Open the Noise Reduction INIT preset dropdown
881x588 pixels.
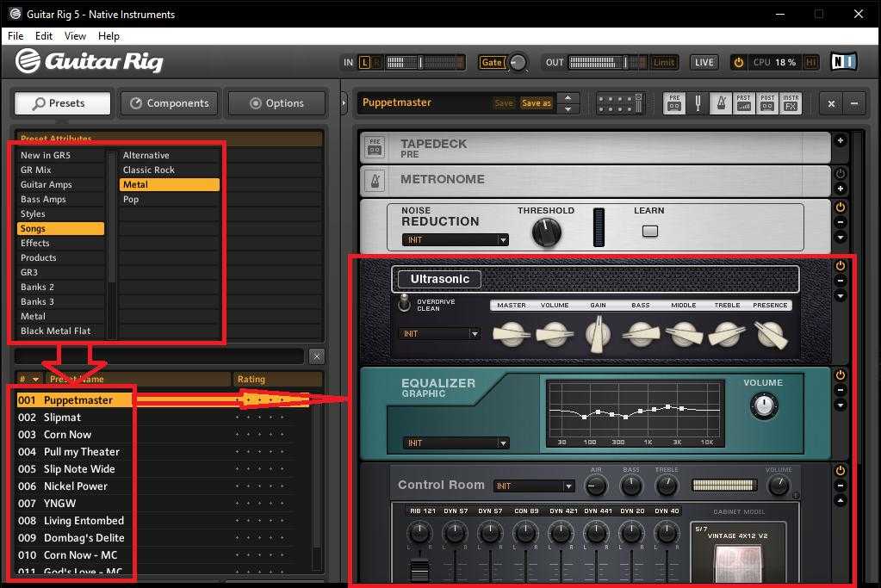coord(455,240)
